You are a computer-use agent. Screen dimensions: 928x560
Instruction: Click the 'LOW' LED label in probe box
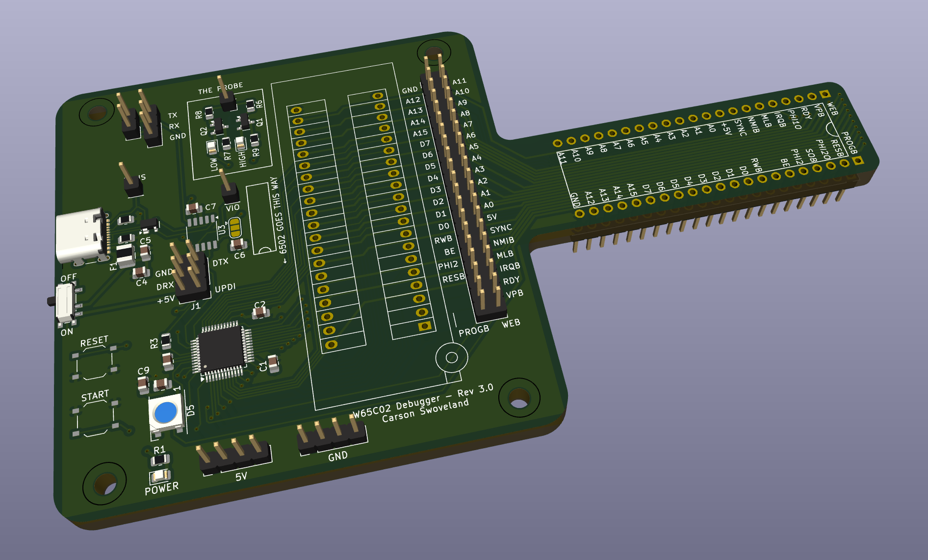coord(213,164)
